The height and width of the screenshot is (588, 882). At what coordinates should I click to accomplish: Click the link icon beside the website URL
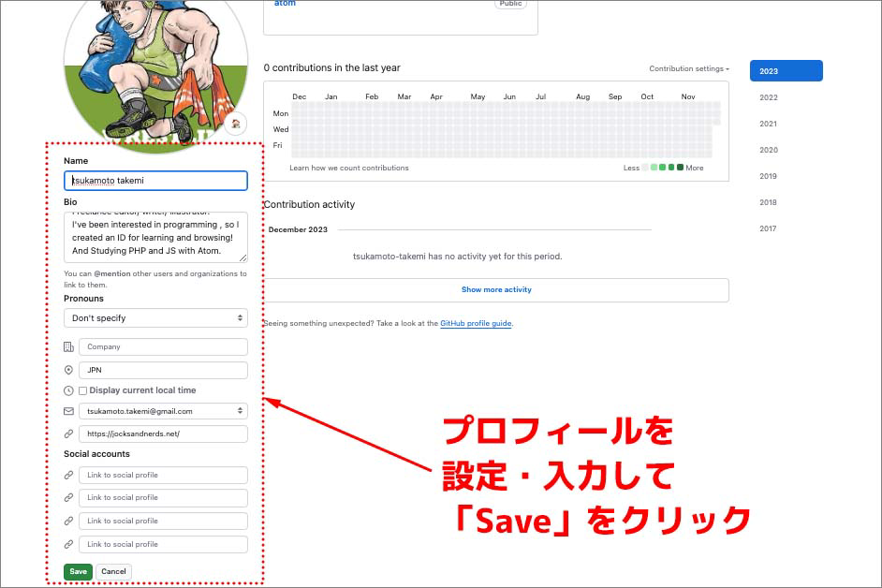click(67, 433)
